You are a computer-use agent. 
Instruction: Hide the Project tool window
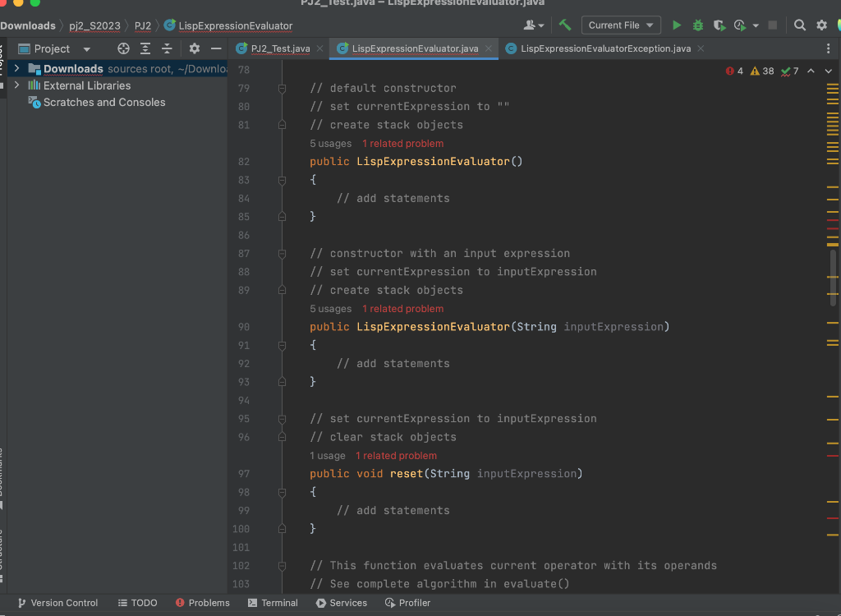click(x=216, y=49)
